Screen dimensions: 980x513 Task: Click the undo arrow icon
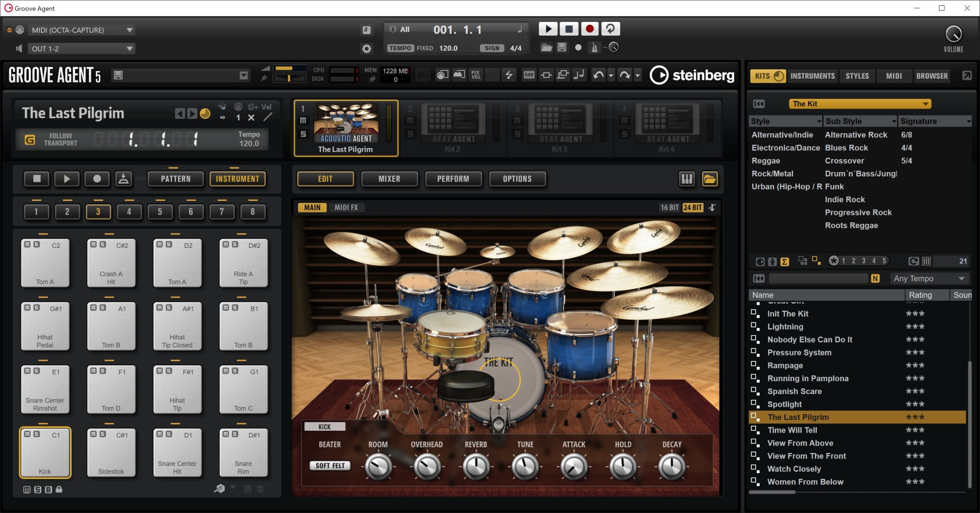click(598, 75)
